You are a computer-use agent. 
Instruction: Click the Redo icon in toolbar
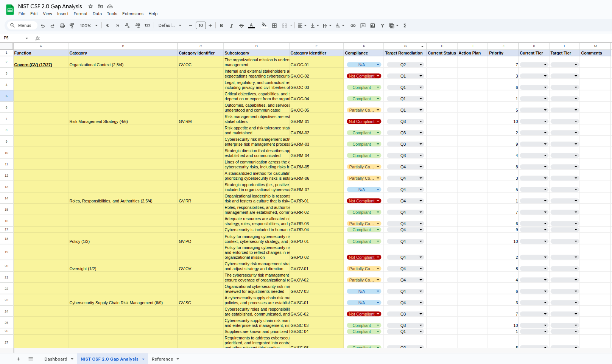point(52,26)
